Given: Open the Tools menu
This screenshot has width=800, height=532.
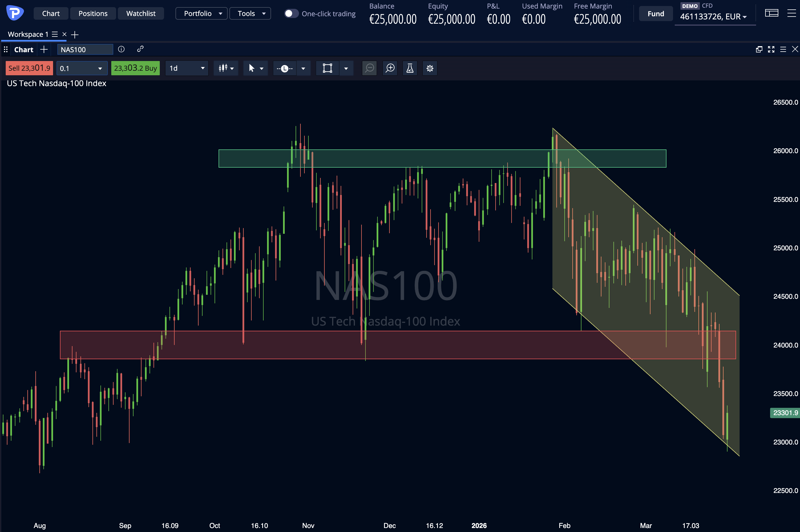Looking at the screenshot, I should 250,13.
